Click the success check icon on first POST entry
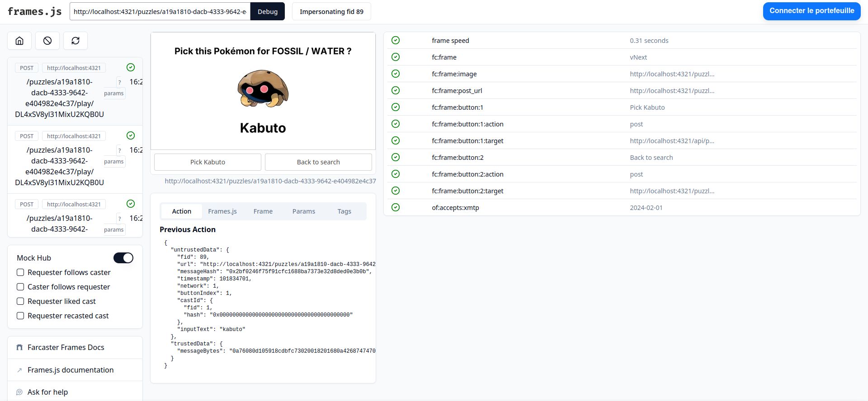868x401 pixels. click(x=131, y=67)
